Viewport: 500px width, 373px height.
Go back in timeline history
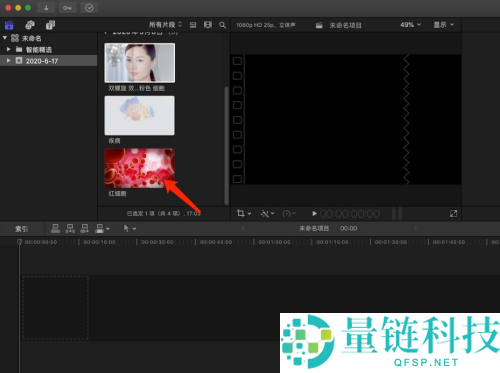(243, 228)
